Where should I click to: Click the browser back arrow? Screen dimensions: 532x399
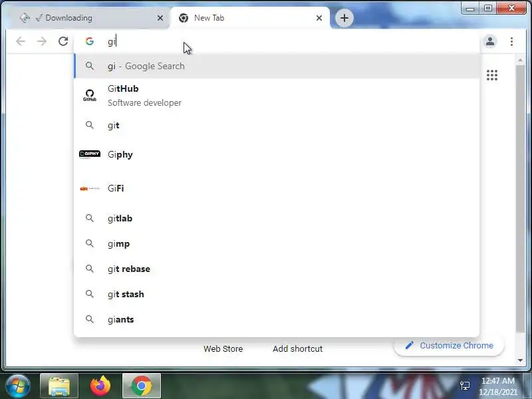coord(21,41)
